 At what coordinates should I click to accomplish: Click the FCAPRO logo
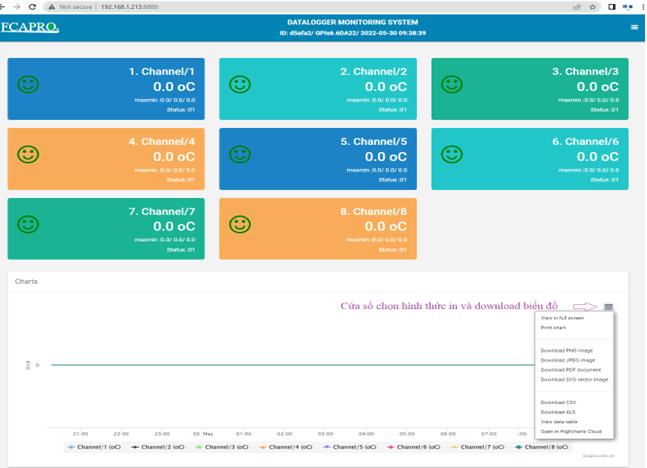(x=30, y=27)
